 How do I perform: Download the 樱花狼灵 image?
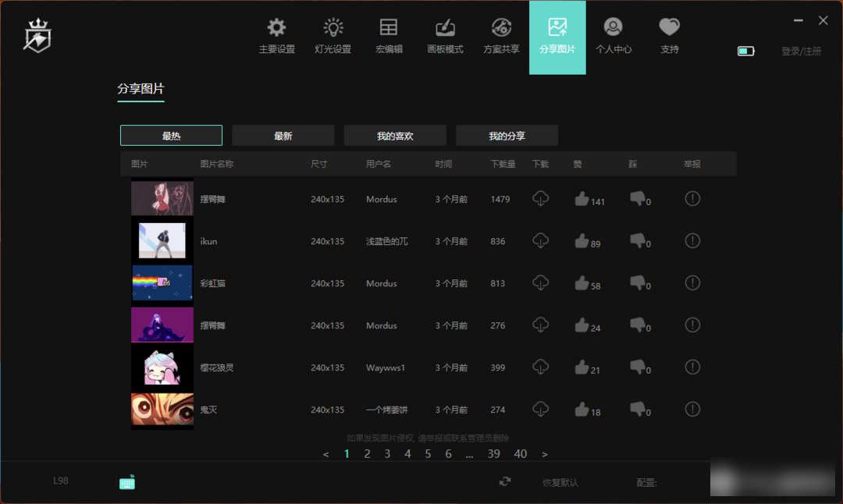pos(540,367)
